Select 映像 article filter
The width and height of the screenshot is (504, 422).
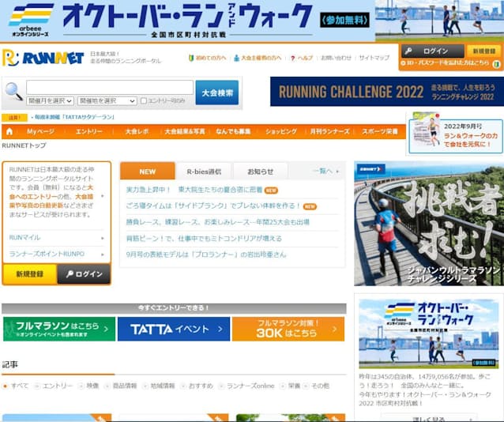coord(88,386)
